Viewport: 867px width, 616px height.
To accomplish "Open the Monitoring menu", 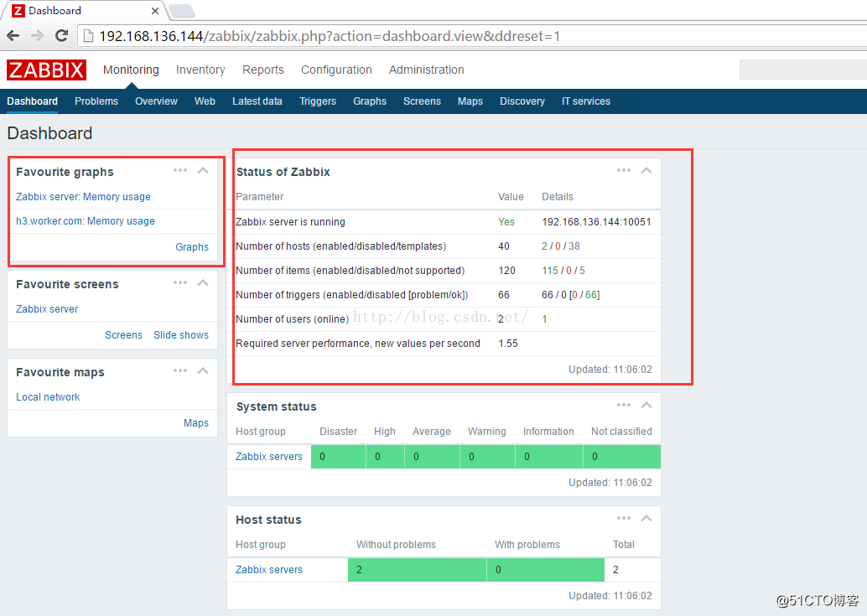I will click(131, 70).
